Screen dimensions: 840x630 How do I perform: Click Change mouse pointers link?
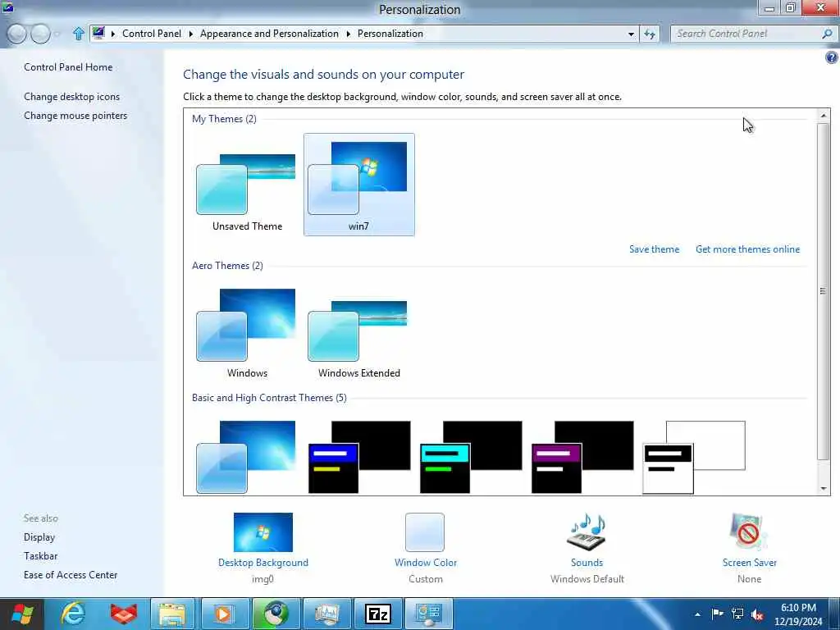coord(75,116)
